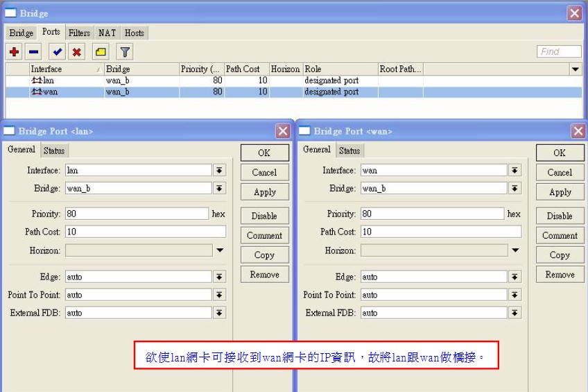The height and width of the screenshot is (392, 588).
Task: Select the lan row's 'designated port' cell
Action: 340,80
